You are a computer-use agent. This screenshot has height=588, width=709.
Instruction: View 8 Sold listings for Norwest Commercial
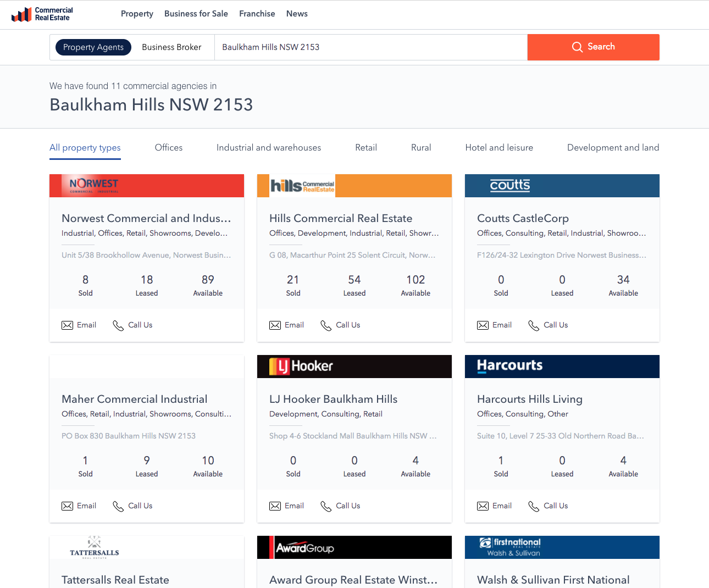(85, 286)
